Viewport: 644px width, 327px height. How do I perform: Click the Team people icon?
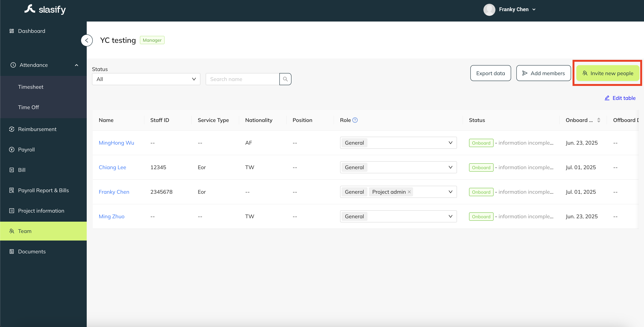pyautogui.click(x=11, y=231)
